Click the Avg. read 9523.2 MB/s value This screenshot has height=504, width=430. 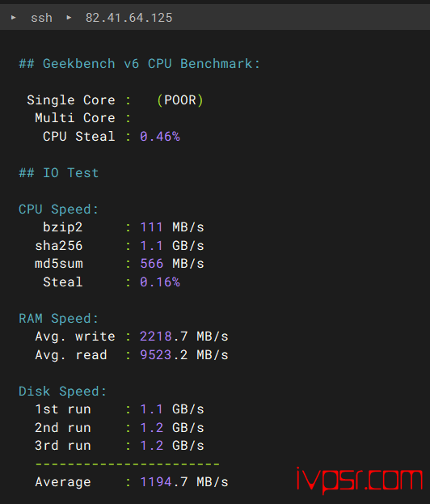[184, 355]
